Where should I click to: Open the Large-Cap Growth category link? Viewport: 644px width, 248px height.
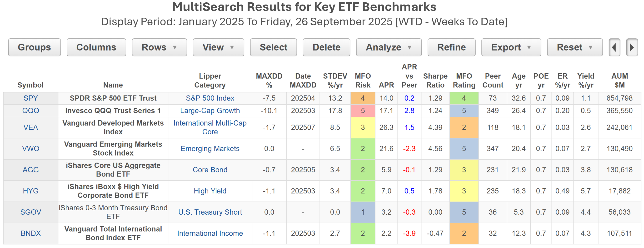click(x=210, y=111)
